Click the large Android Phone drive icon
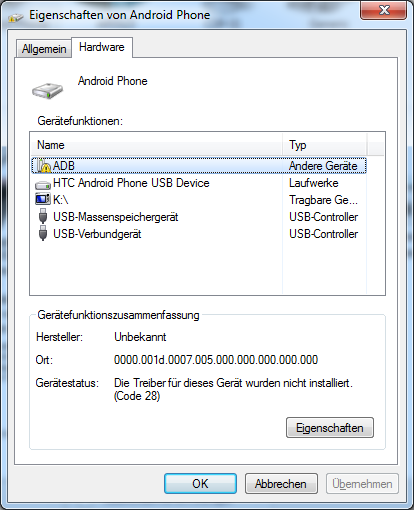Screen dimensions: 414x510 tap(47, 91)
